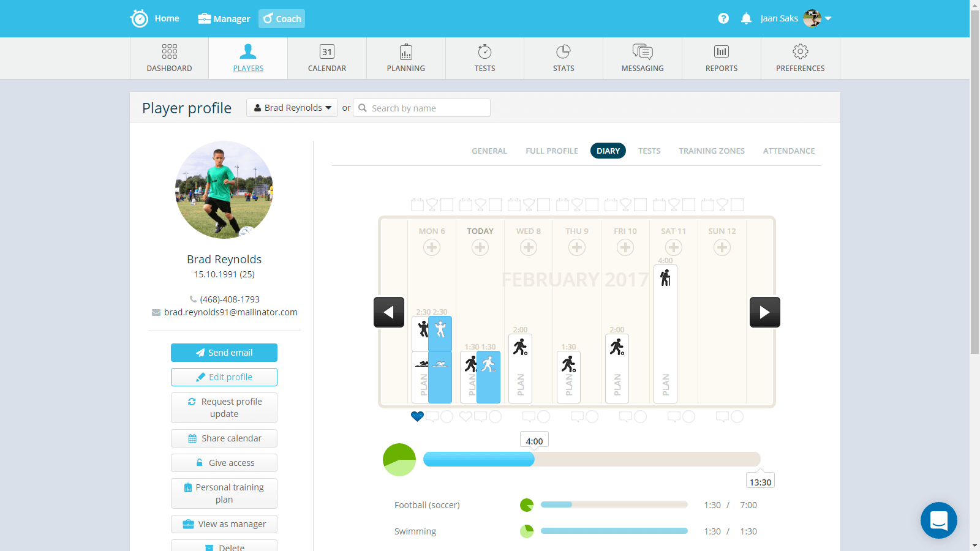Open the Stats section
980x551 pixels.
click(x=563, y=58)
